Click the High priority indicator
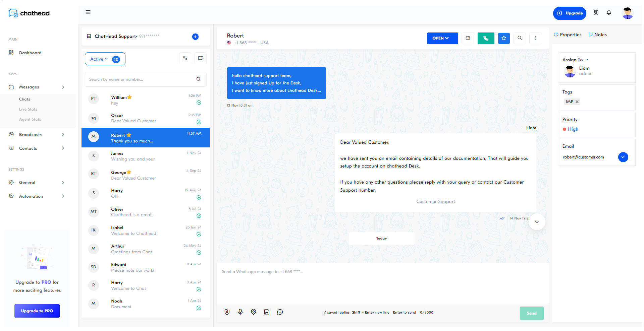 [x=573, y=129]
